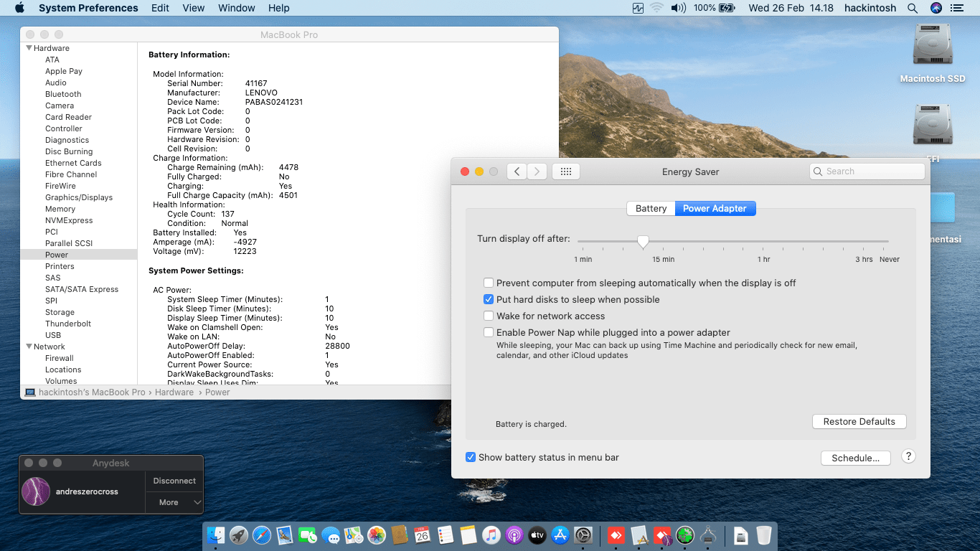Open Trash in the Dock
The image size is (980, 551).
(x=763, y=535)
